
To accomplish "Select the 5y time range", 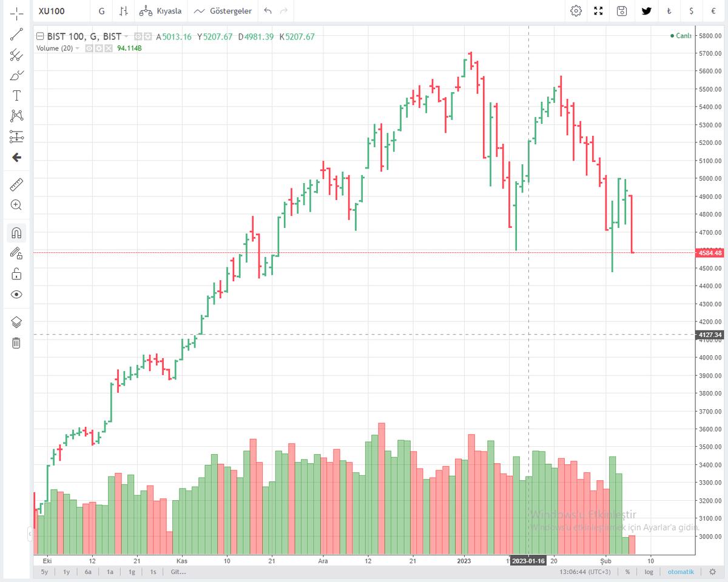I will click(44, 572).
